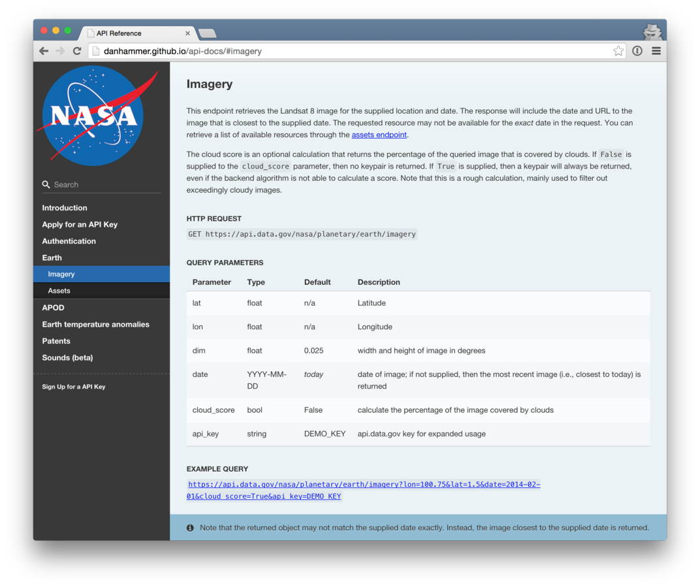Viewport: 700px width, 588px height.
Task: Go forward with the browser forward arrow
Action: coord(60,51)
